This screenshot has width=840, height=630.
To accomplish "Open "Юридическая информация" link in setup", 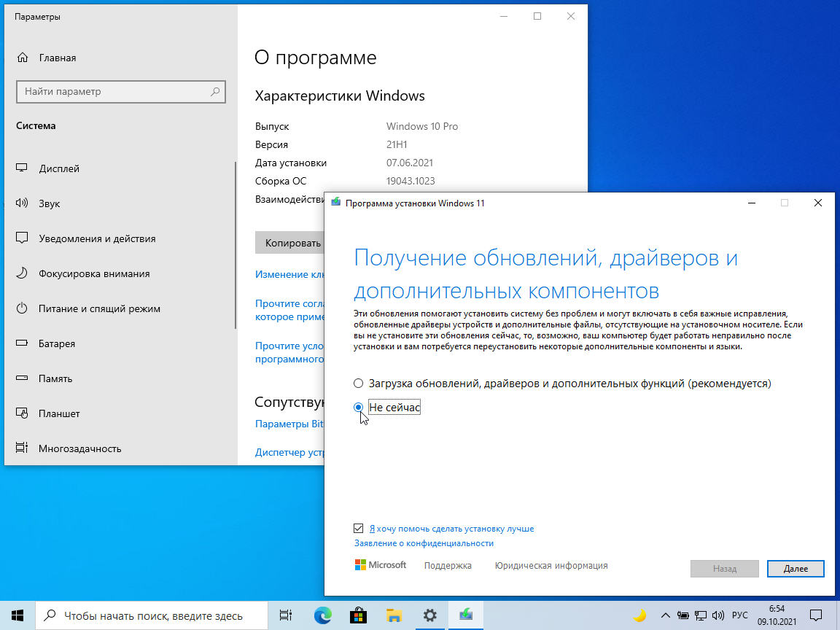I will coord(551,566).
